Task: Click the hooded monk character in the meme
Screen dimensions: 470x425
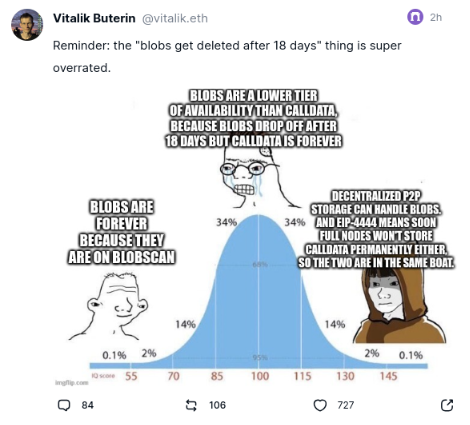Action: [399, 305]
